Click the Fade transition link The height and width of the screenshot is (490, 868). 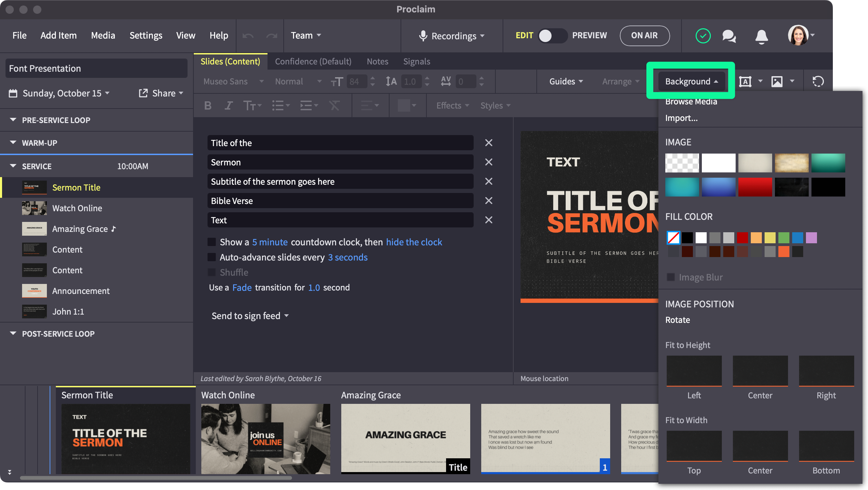pyautogui.click(x=242, y=287)
